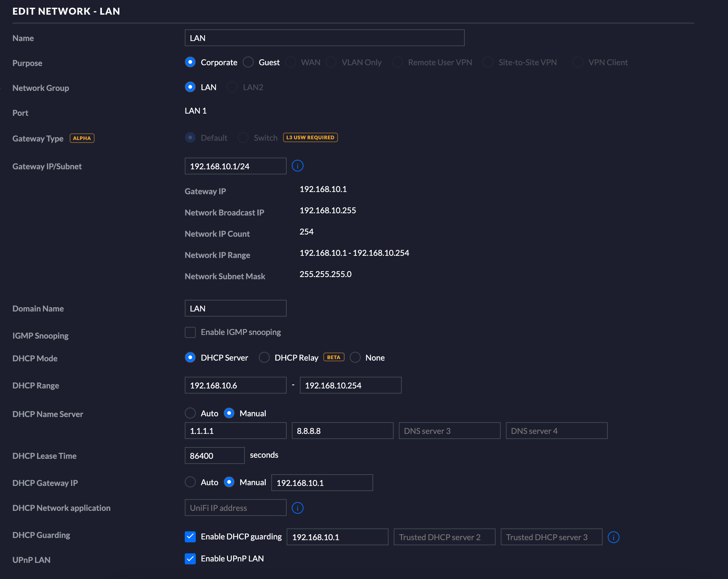Click info icon next to UniFi IP address
Image resolution: width=728 pixels, height=579 pixels.
297,508
